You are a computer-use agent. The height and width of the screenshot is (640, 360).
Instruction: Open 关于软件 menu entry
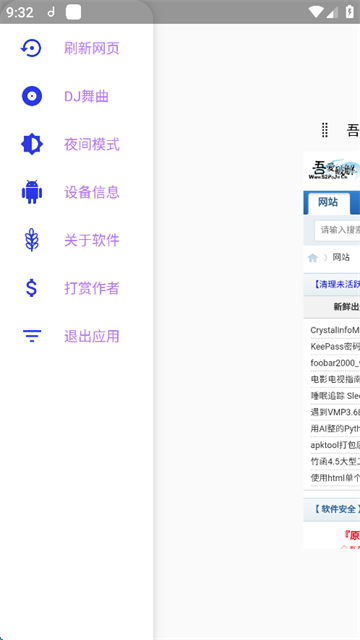(92, 240)
